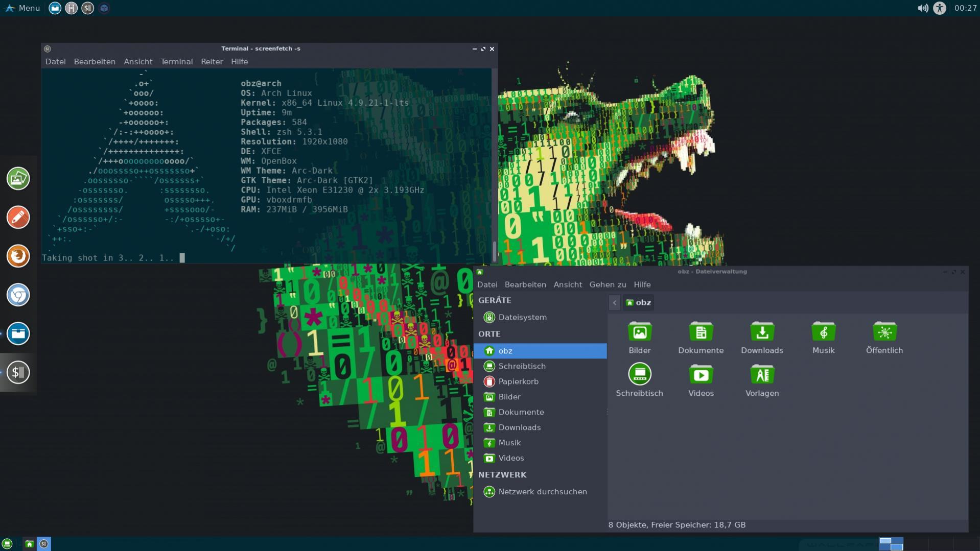Image resolution: width=980 pixels, height=551 pixels.
Task: Open Reiter menu in Terminal window
Action: (x=212, y=61)
